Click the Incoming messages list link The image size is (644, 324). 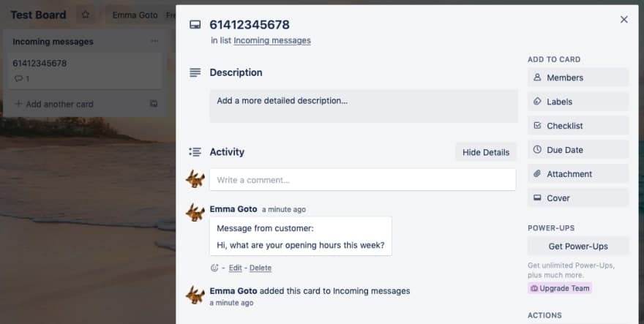pyautogui.click(x=272, y=41)
